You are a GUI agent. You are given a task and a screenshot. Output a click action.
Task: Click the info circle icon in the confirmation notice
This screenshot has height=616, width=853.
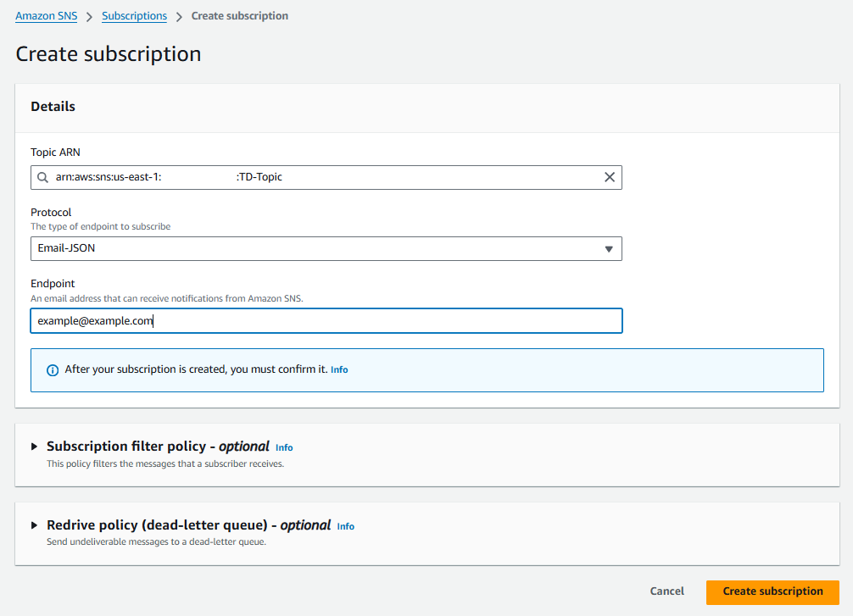52,369
